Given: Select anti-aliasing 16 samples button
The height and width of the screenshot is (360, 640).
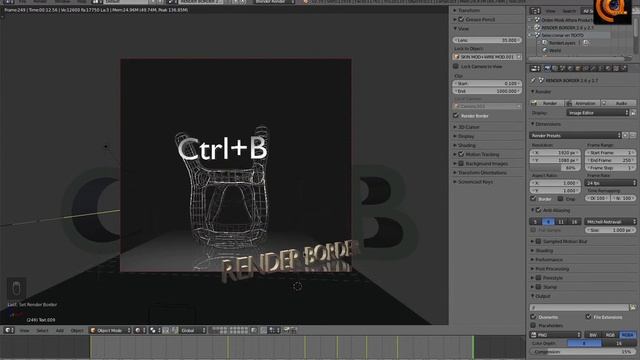Looking at the screenshot, I should (575, 222).
